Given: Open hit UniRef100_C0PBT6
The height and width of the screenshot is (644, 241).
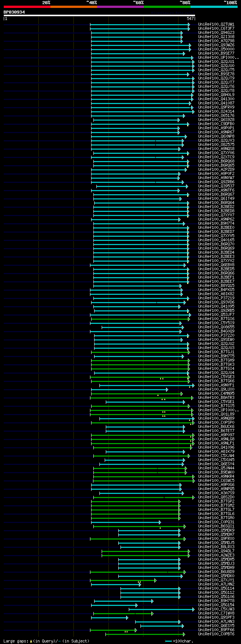Looking at the screenshot, I should 216,634.
